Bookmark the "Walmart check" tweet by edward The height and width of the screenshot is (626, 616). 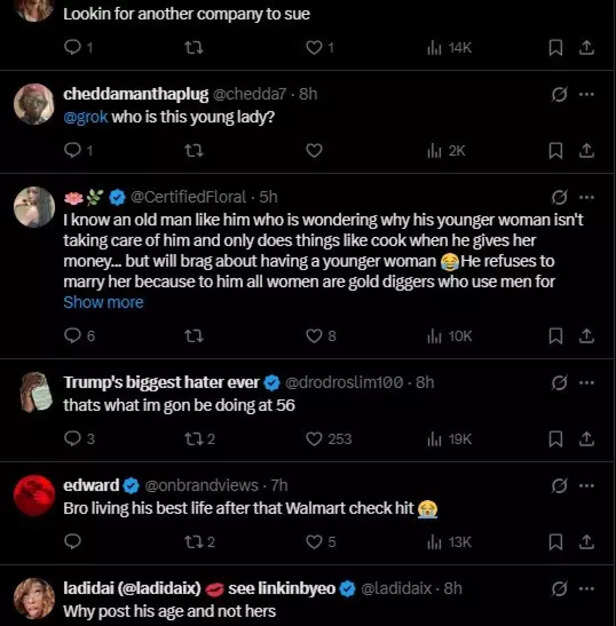click(556, 542)
